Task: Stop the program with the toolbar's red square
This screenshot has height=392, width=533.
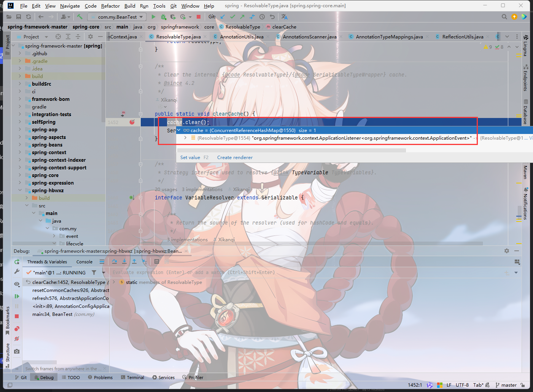Action: 198,17
